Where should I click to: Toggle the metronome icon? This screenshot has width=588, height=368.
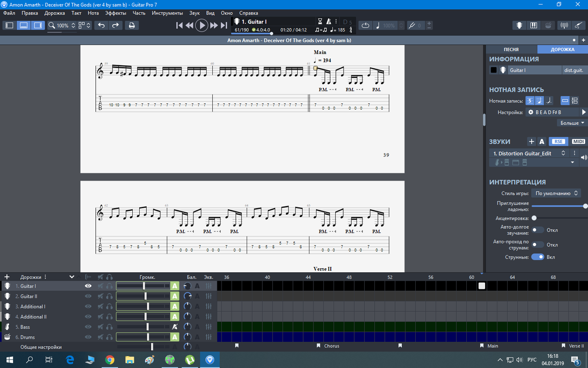[329, 22]
